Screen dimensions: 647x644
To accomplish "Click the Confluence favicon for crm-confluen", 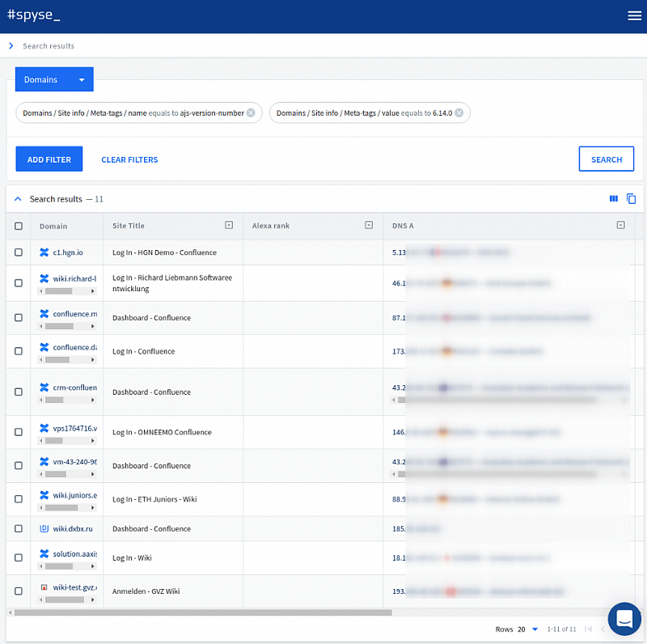I will click(x=44, y=388).
